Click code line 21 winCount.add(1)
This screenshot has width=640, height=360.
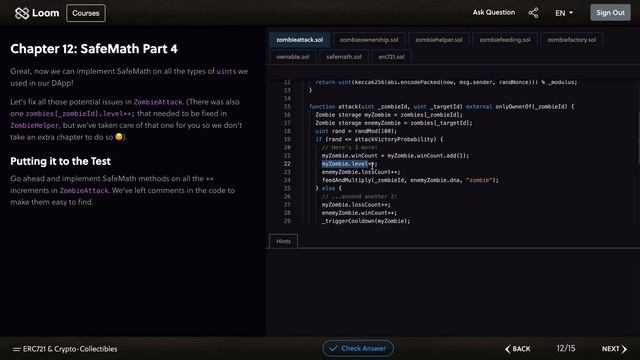point(395,156)
